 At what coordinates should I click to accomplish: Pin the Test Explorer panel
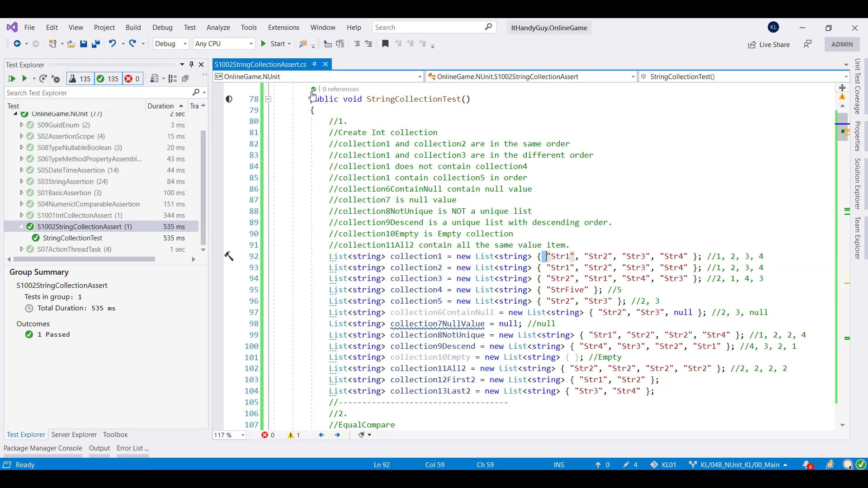[191, 65]
